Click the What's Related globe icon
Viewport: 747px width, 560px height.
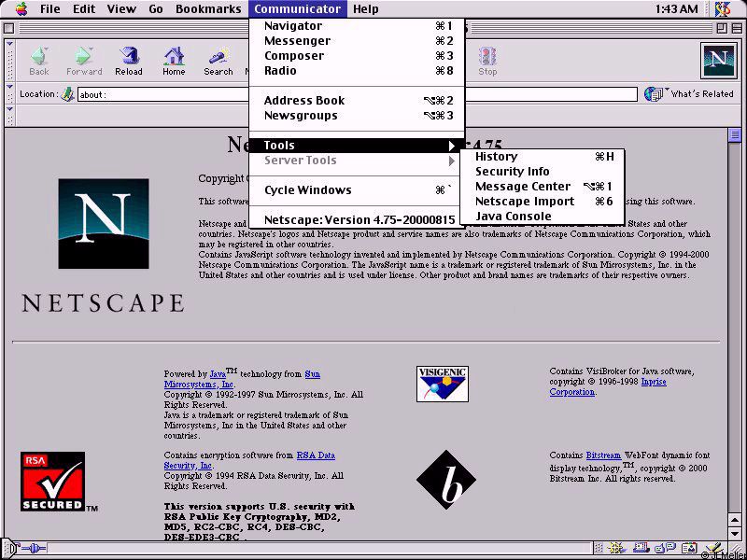[654, 94]
